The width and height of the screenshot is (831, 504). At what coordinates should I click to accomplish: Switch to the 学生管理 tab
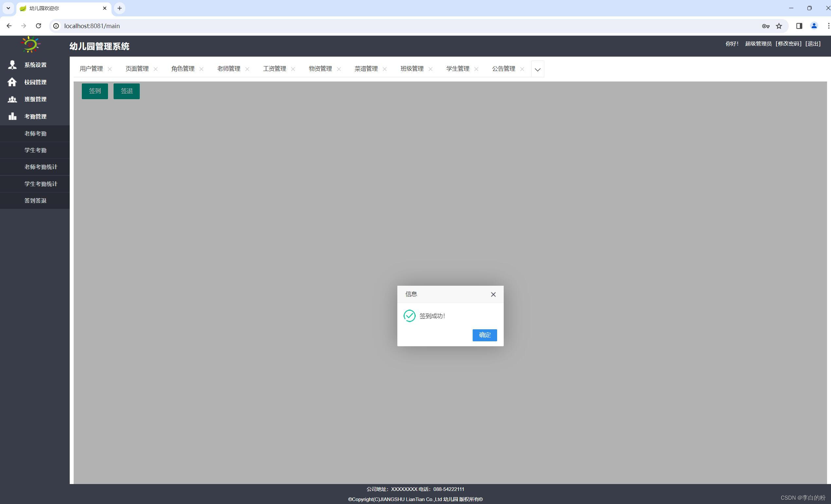coord(458,69)
